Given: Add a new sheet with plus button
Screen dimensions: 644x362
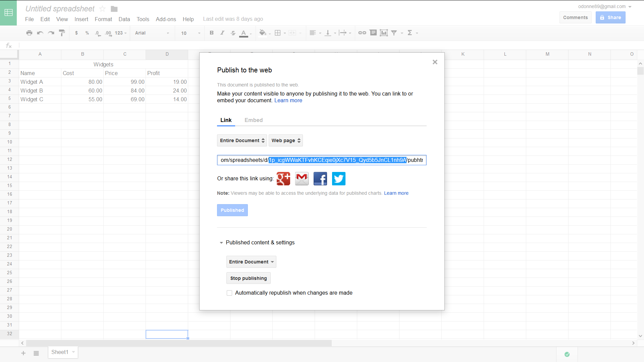Looking at the screenshot, I should [23, 353].
